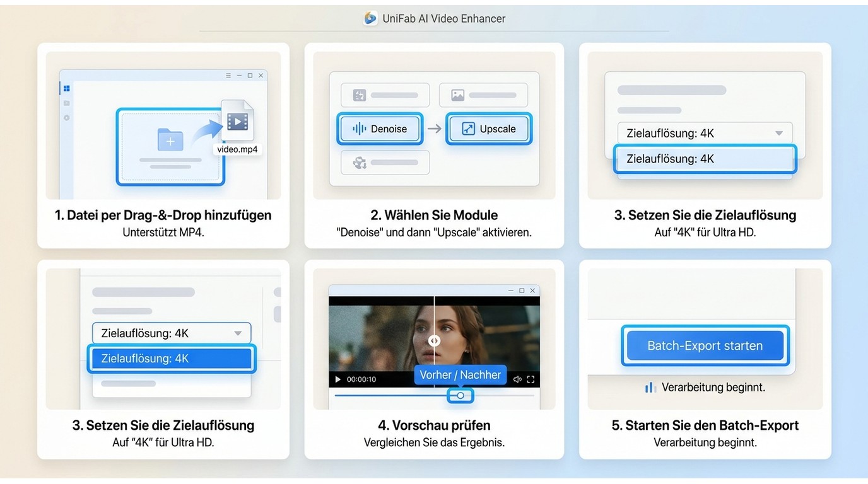Activate the Upscale module
This screenshot has height=484, width=868.
click(490, 129)
